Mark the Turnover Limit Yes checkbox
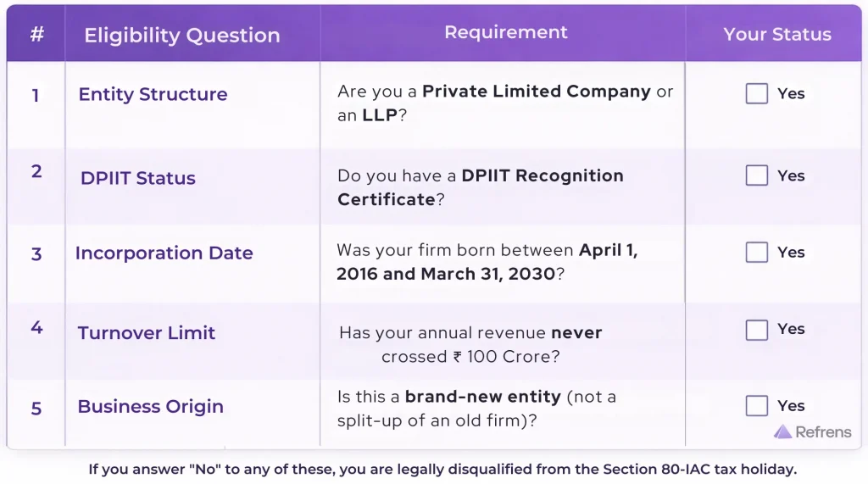Screen dimensions: 868x484 757,329
